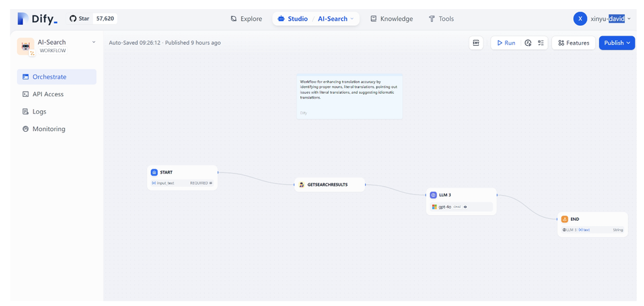The height and width of the screenshot is (306, 644).
Task: Click the Logs document icon
Action: pyautogui.click(x=26, y=112)
